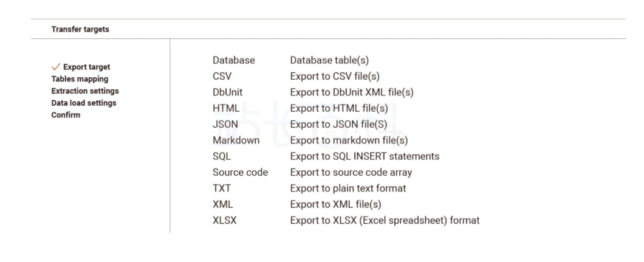This screenshot has height=262, width=644.
Task: Select the Export target step
Action: pos(87,67)
